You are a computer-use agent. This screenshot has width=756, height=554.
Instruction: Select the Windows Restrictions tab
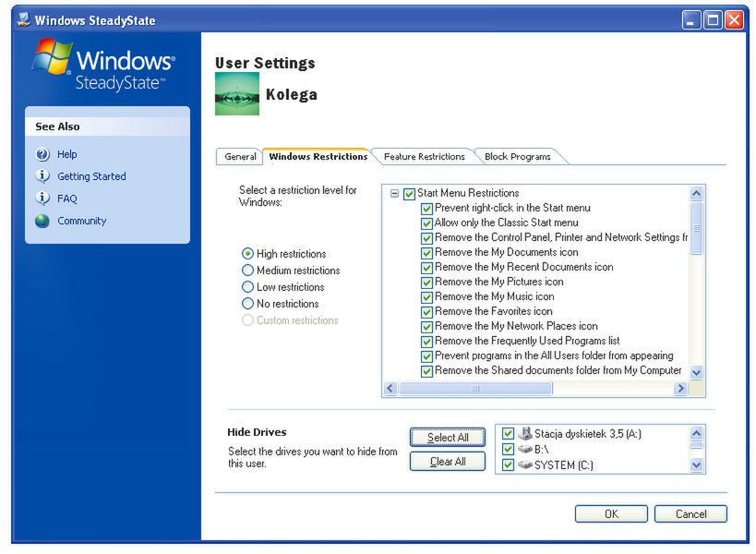318,156
